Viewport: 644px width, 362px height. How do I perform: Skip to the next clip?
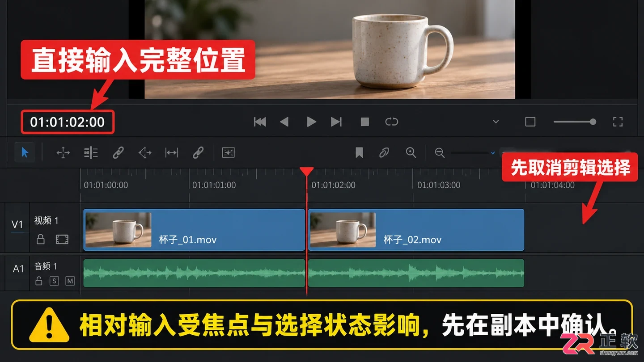336,122
